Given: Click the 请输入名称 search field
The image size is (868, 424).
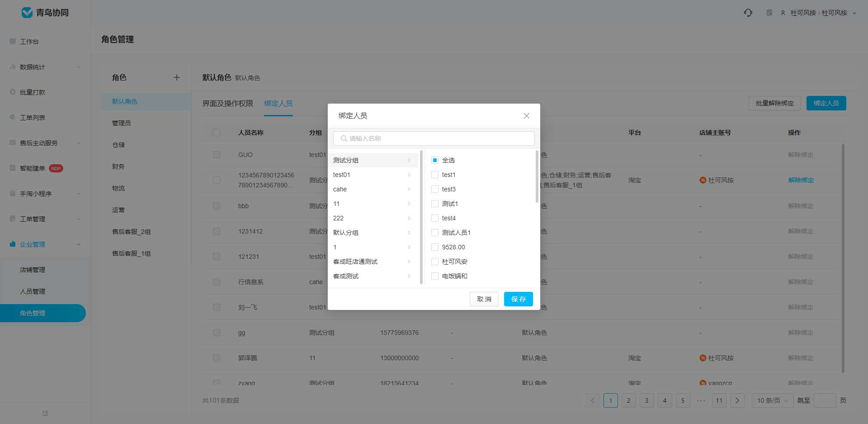Looking at the screenshot, I should [x=434, y=138].
